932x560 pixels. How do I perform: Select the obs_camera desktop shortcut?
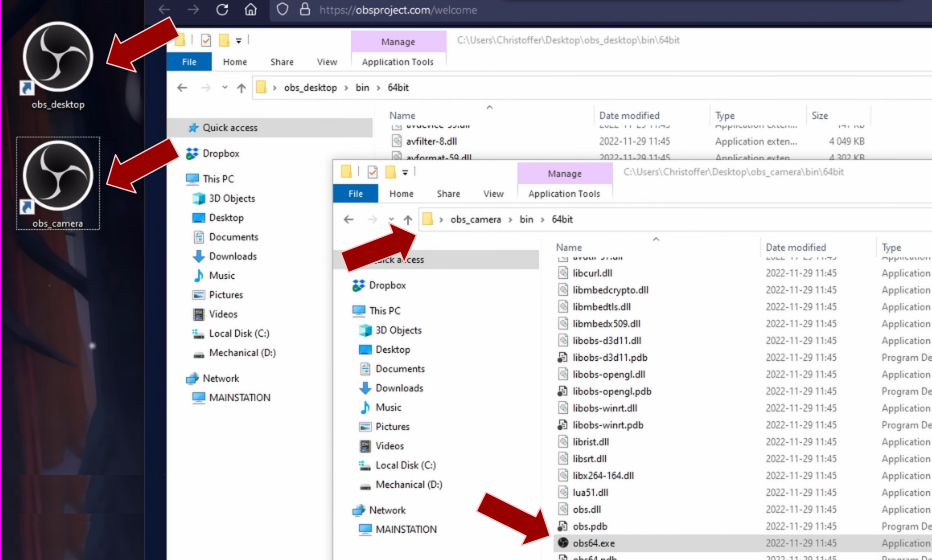57,180
